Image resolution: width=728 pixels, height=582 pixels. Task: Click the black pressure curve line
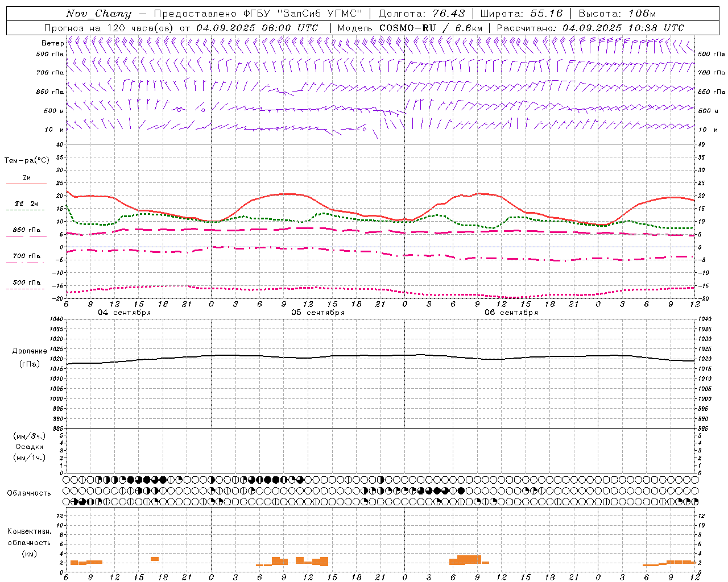pyautogui.click(x=381, y=356)
